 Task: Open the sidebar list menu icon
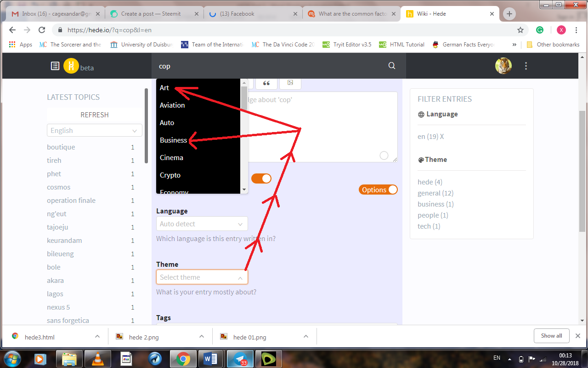[55, 66]
